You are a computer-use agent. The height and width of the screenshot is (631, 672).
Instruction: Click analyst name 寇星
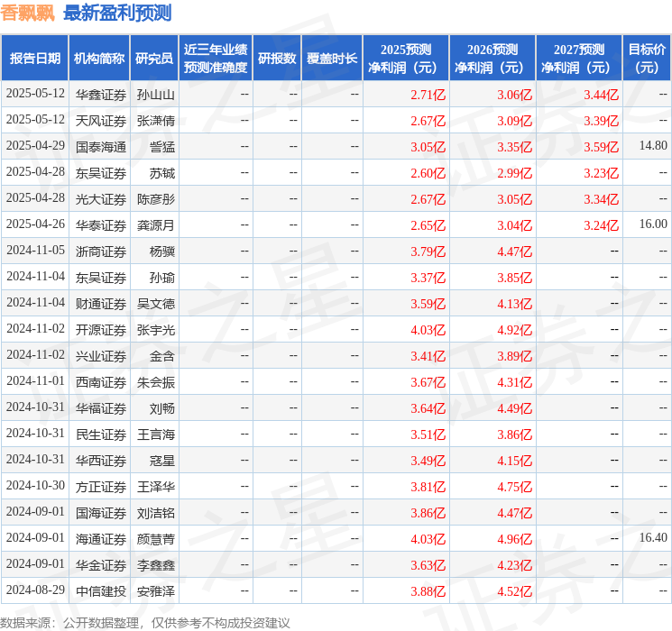162,461
